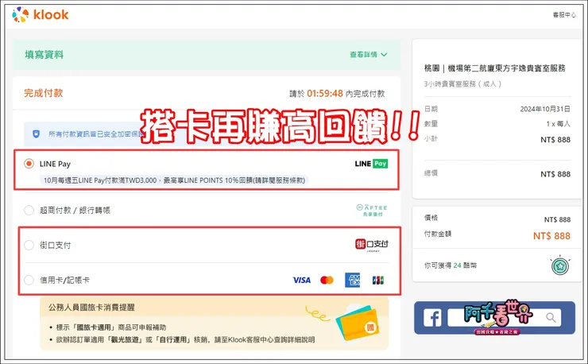Open 客服中心 help center link

[x=564, y=14]
